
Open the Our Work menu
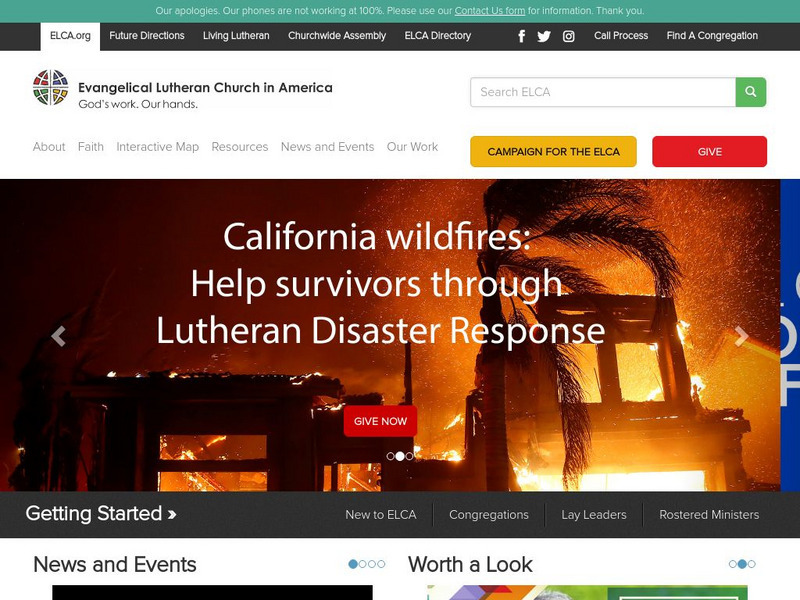pos(412,147)
